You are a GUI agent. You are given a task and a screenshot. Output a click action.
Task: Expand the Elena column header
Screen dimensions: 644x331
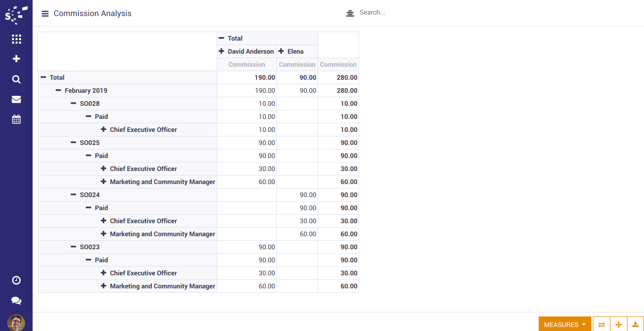[291, 51]
